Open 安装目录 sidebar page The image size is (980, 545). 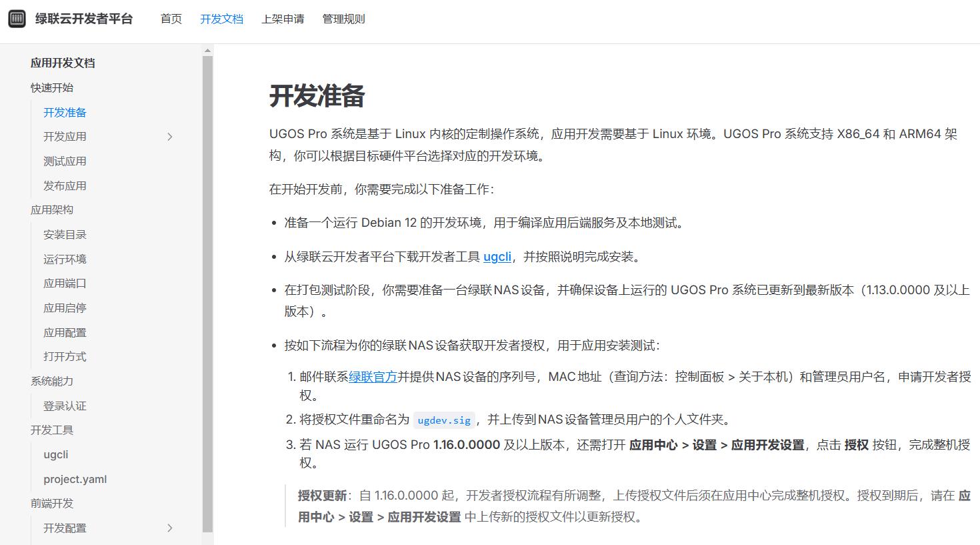pos(65,234)
